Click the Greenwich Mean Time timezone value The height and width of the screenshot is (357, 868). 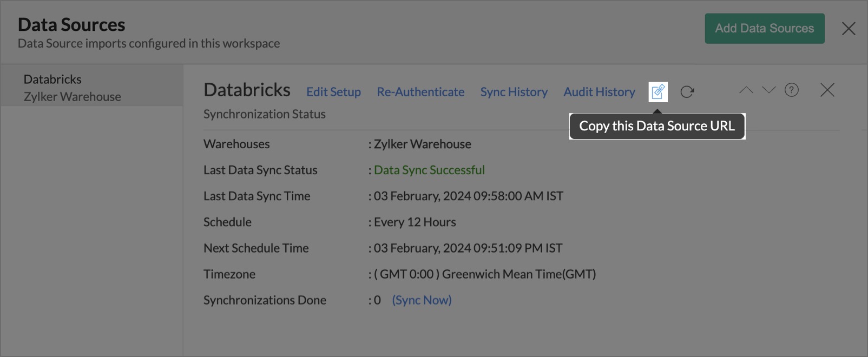click(x=485, y=274)
